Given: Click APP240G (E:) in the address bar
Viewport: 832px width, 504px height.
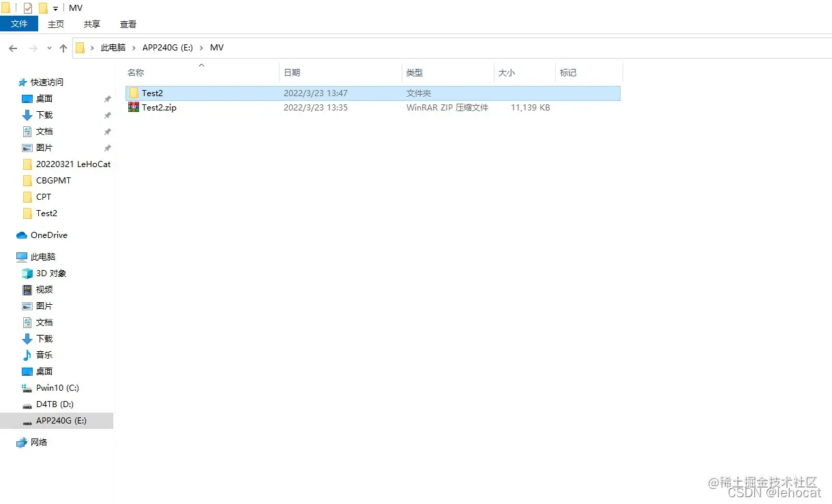Looking at the screenshot, I should (x=168, y=48).
